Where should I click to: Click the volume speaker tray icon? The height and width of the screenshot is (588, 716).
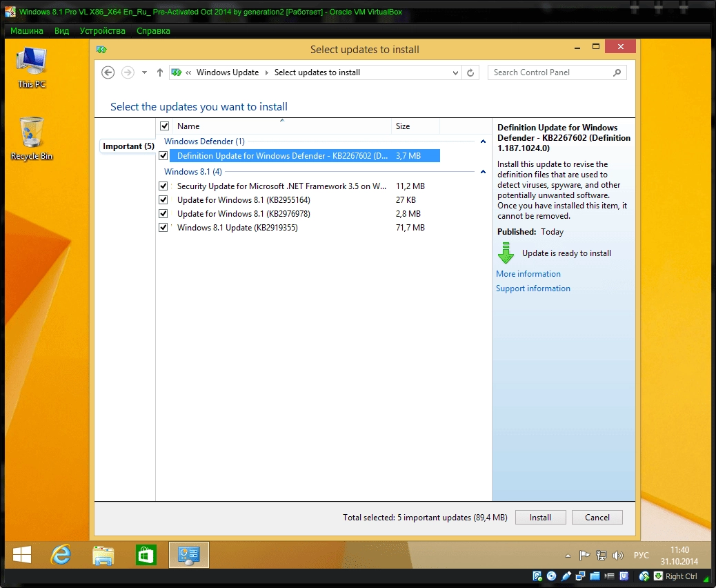[x=618, y=556]
